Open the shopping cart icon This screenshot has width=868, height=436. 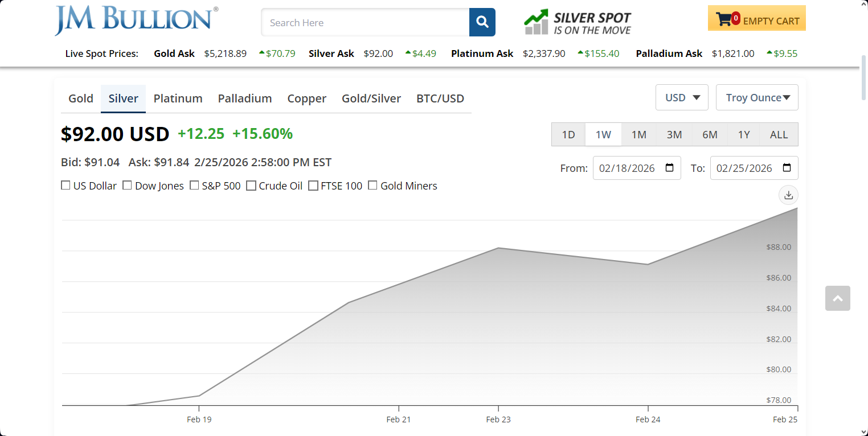click(x=724, y=20)
